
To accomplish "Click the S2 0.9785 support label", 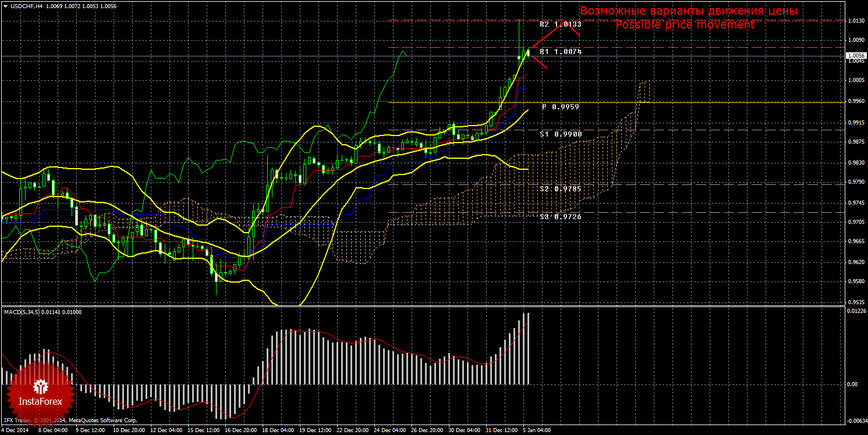I will click(560, 188).
